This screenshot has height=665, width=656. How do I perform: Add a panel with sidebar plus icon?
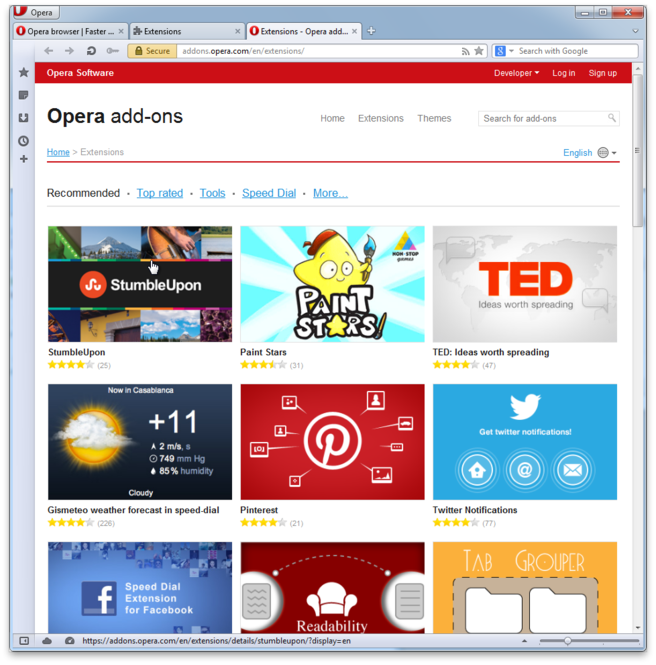click(24, 159)
